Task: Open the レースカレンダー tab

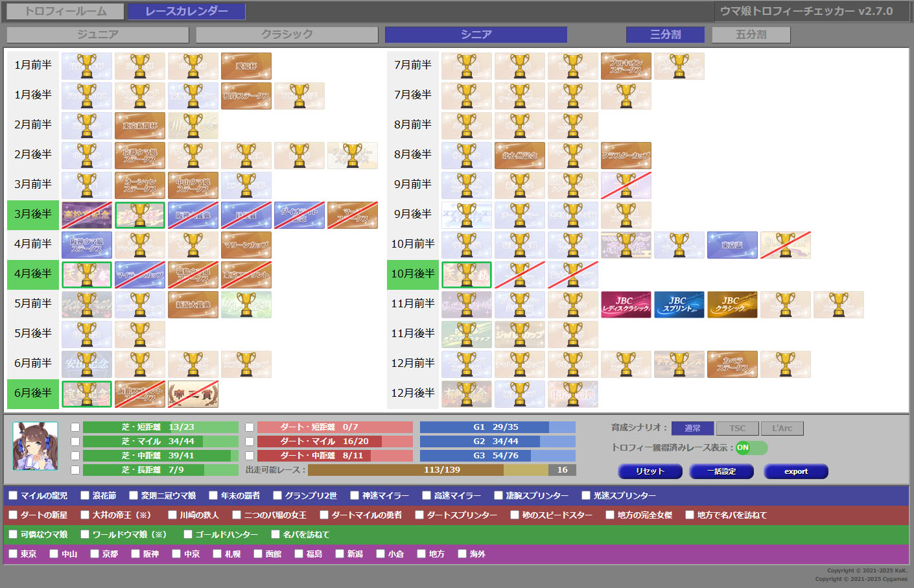Action: 187,11
